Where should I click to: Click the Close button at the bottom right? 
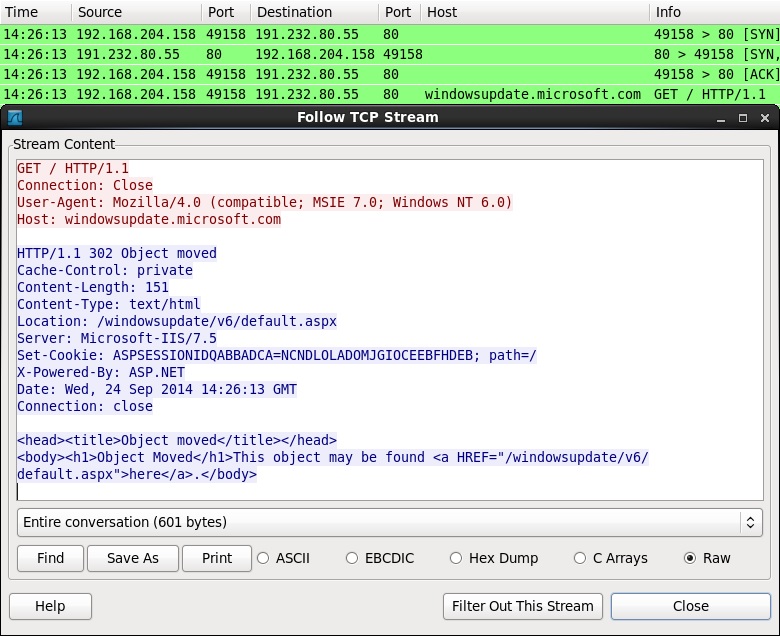click(690, 606)
